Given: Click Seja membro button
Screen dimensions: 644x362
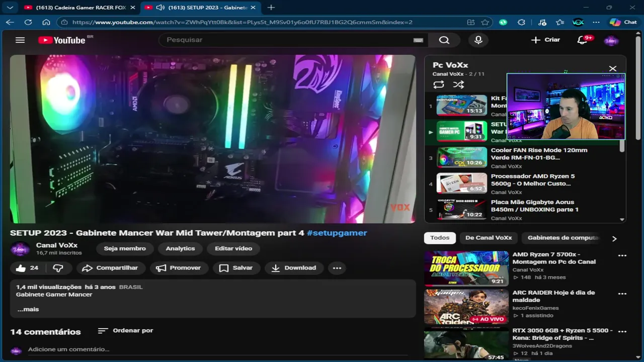Looking at the screenshot, I should coord(125,248).
